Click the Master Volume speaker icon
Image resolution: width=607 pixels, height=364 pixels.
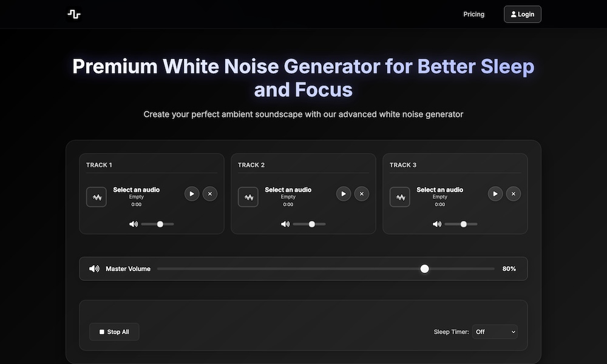tap(94, 268)
